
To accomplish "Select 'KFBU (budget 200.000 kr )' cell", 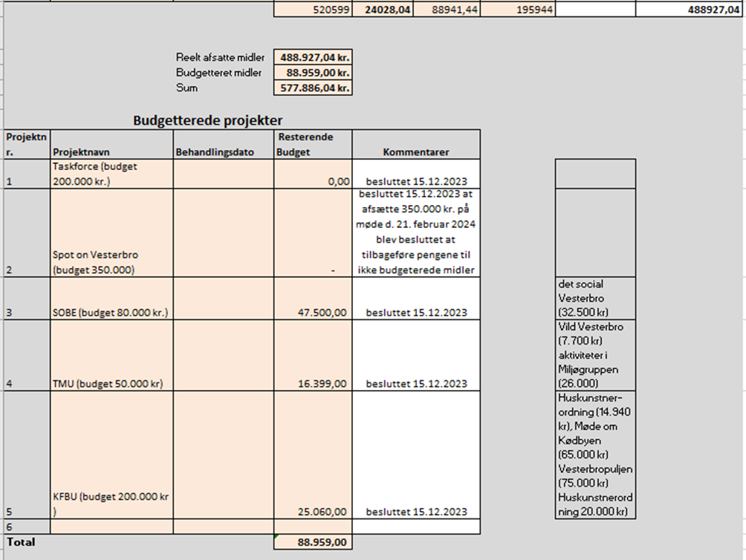I will (x=111, y=455).
